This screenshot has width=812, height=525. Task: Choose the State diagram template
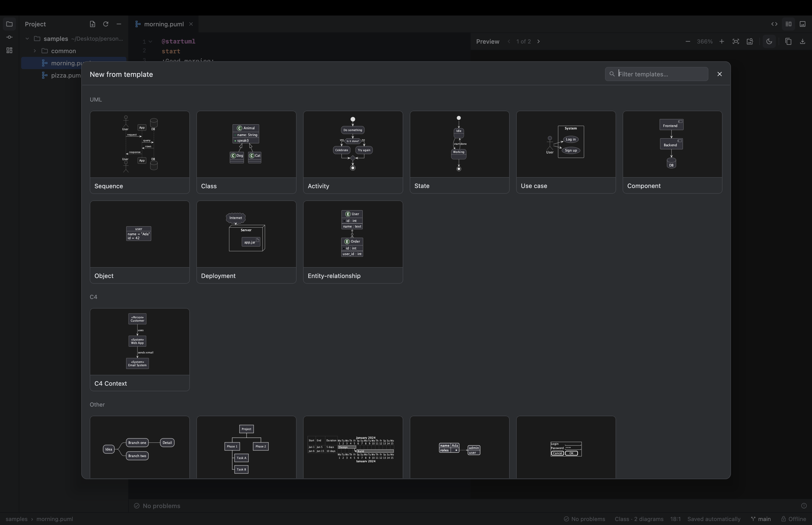tap(459, 152)
